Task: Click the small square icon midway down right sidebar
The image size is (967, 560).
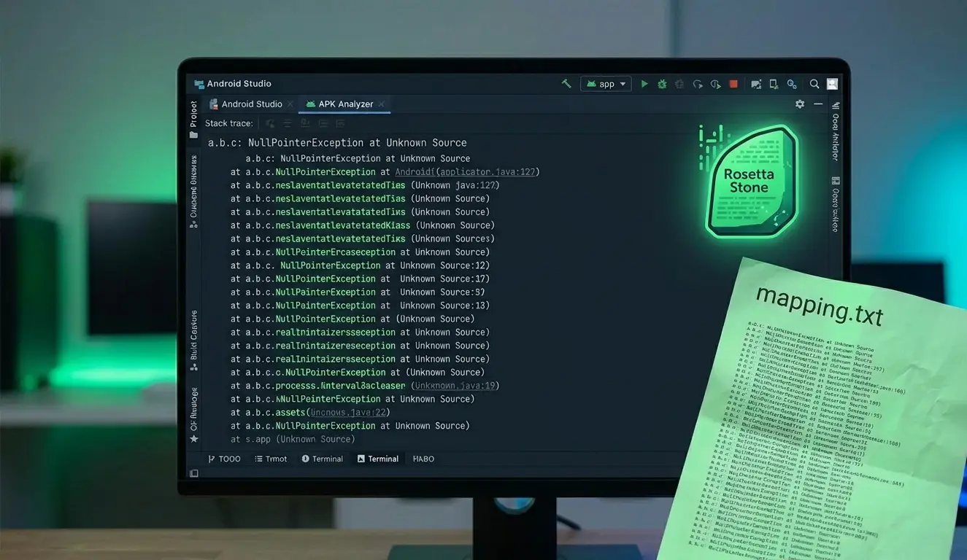Action: [836, 181]
